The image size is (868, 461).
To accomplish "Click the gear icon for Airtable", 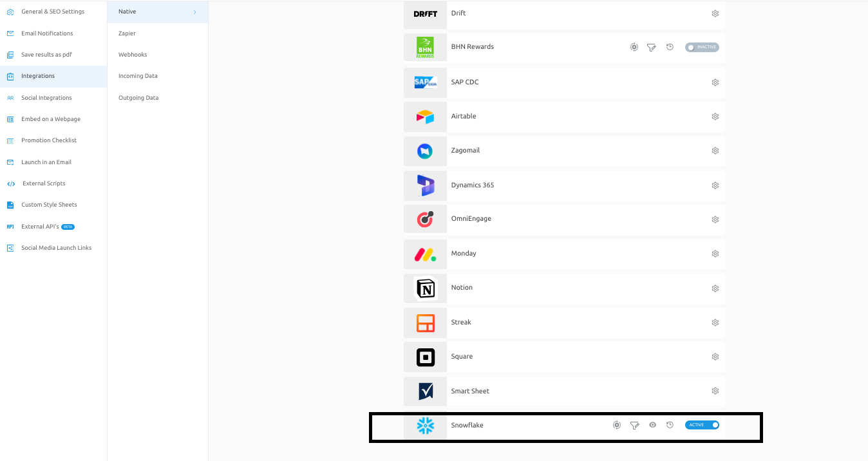I will pos(715,117).
